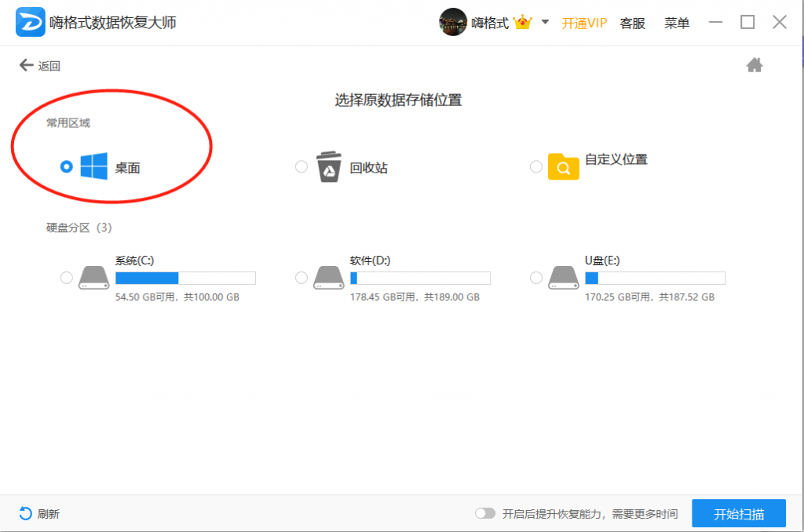The height and width of the screenshot is (532, 804).
Task: Go to the home page icon
Action: coord(755,65)
